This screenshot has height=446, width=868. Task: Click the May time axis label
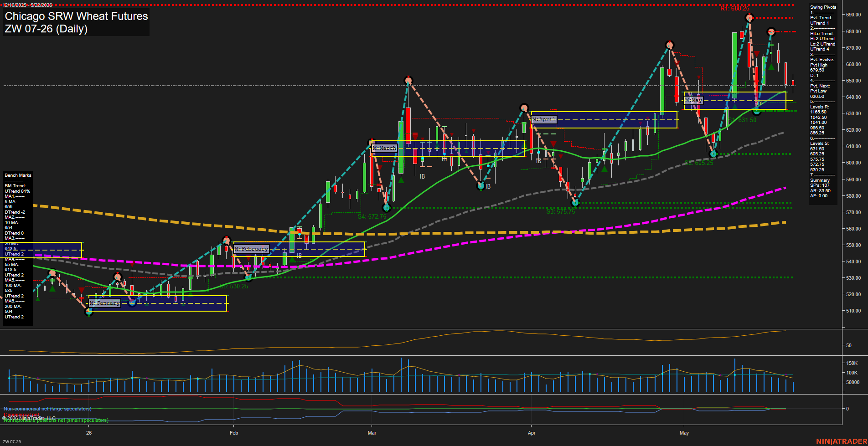[684, 433]
